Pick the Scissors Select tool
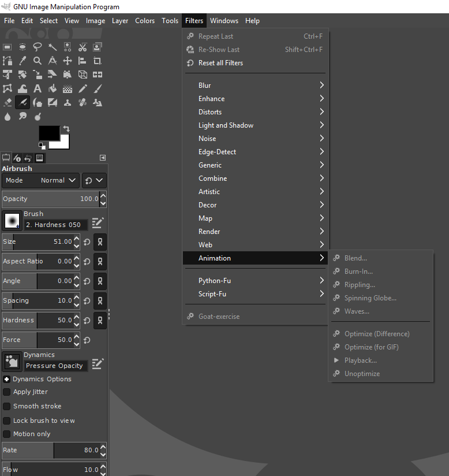Viewport: 449px width, 476px height. click(83, 47)
